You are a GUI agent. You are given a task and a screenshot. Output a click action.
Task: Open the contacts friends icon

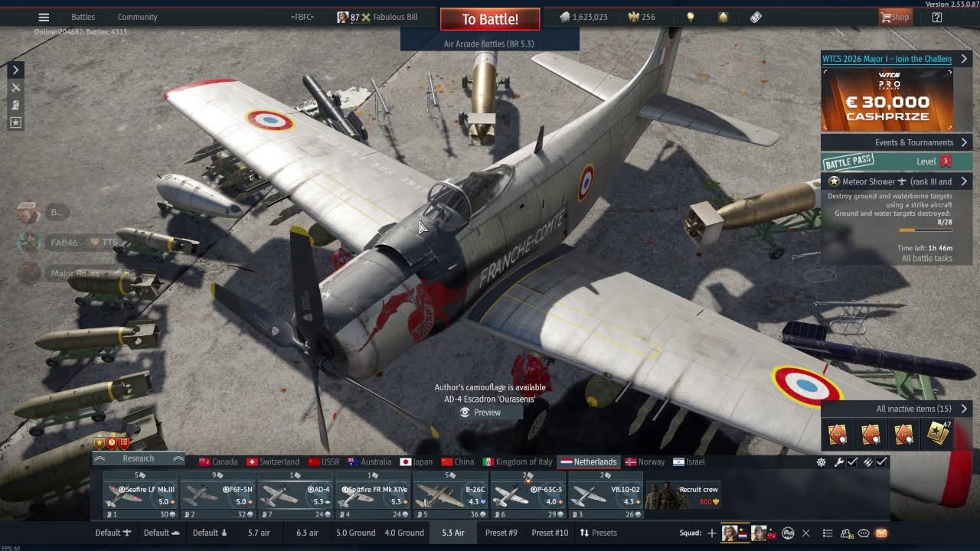(846, 533)
